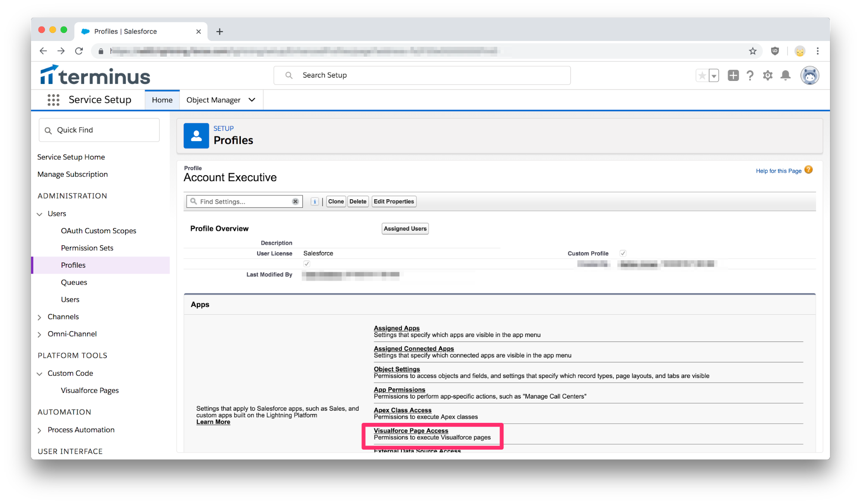Image resolution: width=861 pixels, height=504 pixels.
Task: Open Global Actions plus icon
Action: (733, 75)
